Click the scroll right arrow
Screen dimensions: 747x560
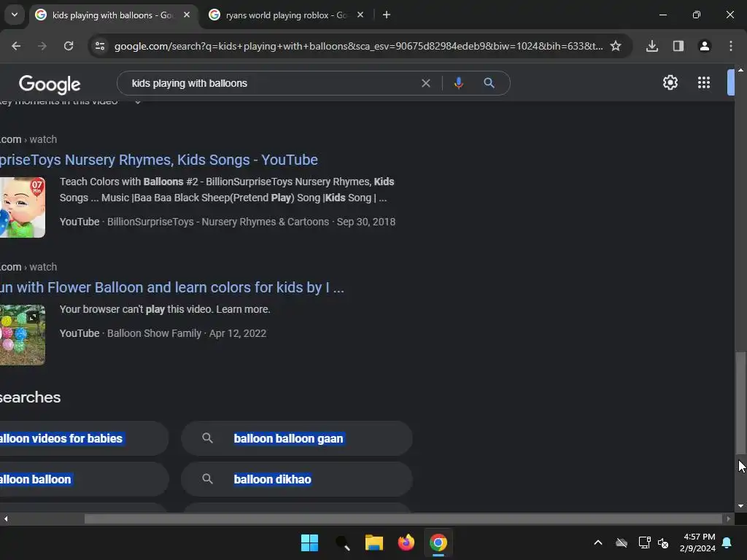[x=729, y=518]
